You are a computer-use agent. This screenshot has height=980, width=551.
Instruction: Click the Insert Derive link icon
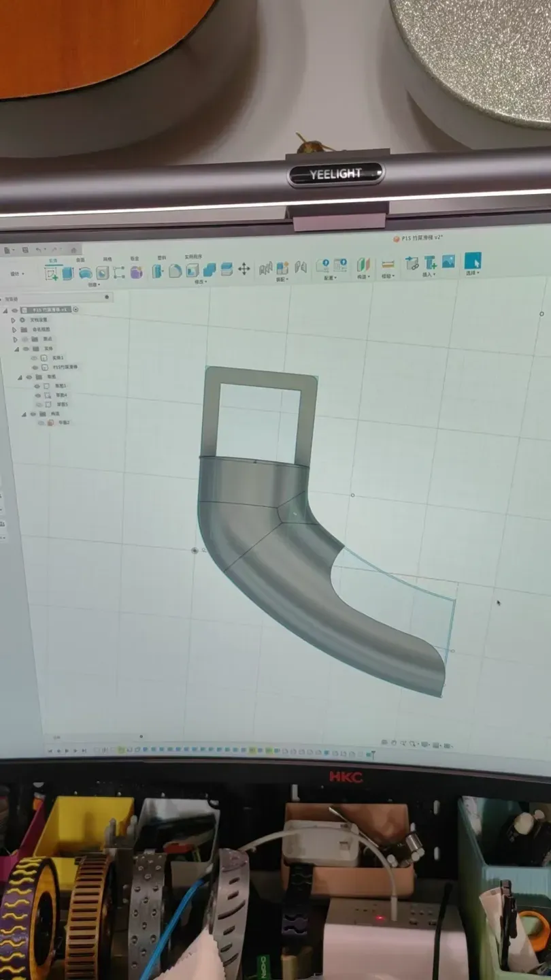412,263
